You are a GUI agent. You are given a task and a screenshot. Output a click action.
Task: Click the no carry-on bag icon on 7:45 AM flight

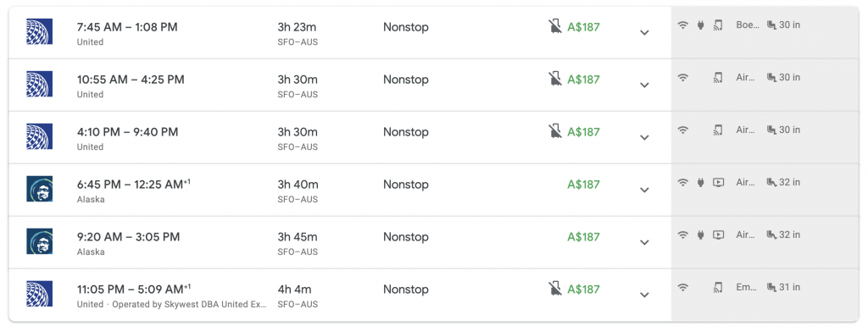point(554,26)
